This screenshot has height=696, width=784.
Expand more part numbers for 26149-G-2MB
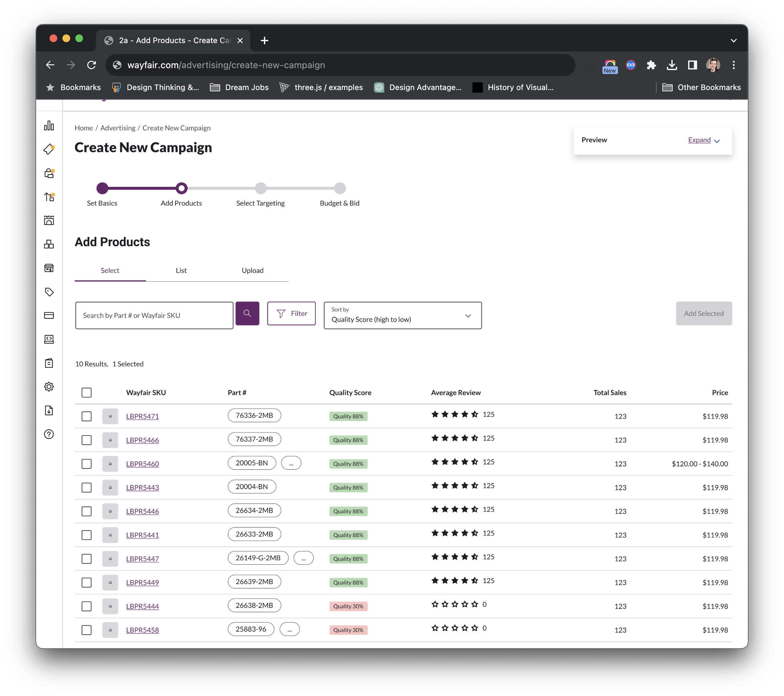click(303, 558)
